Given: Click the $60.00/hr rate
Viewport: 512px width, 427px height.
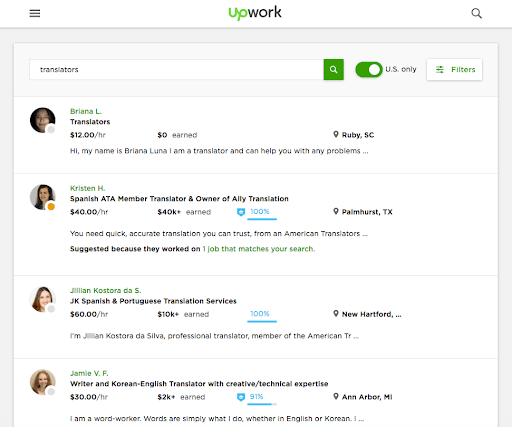Looking at the screenshot, I should [89, 314].
